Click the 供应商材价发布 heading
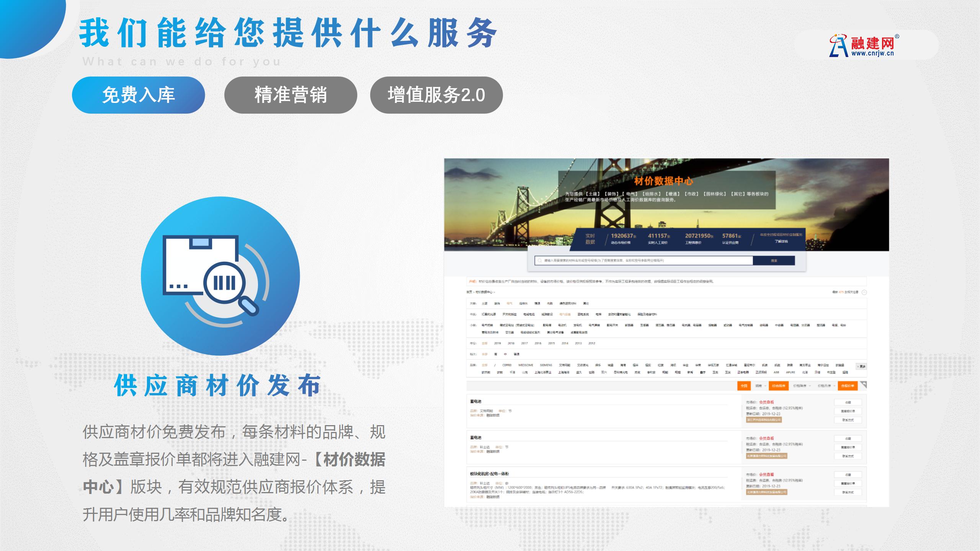The image size is (980, 551). point(217,385)
